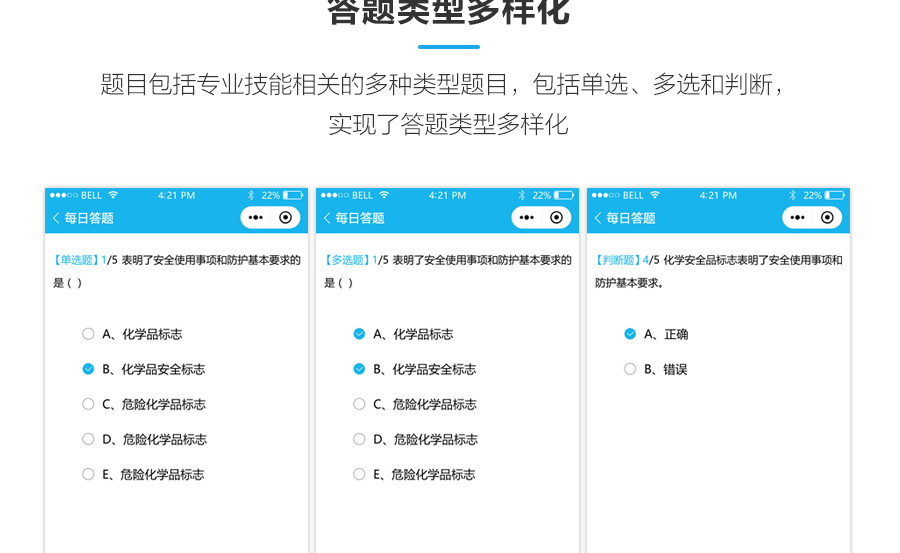The width and height of the screenshot is (900, 553).
Task: Select B 错误 in true/false question
Action: 630,369
